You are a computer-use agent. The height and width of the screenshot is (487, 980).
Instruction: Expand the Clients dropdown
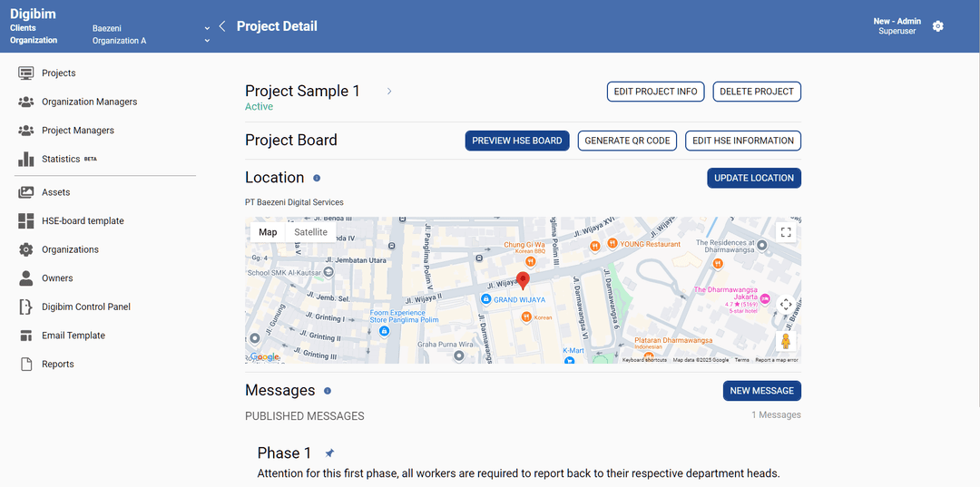207,28
